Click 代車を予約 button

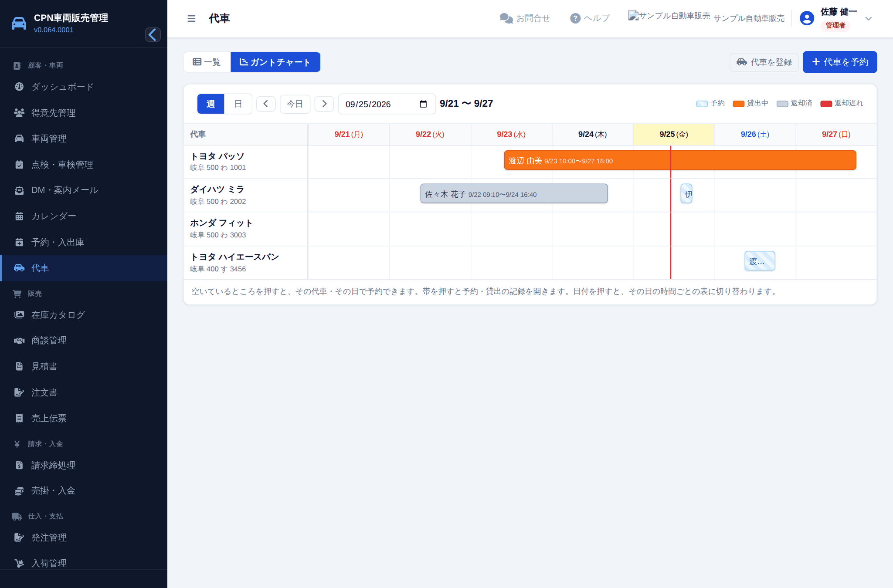click(x=840, y=62)
